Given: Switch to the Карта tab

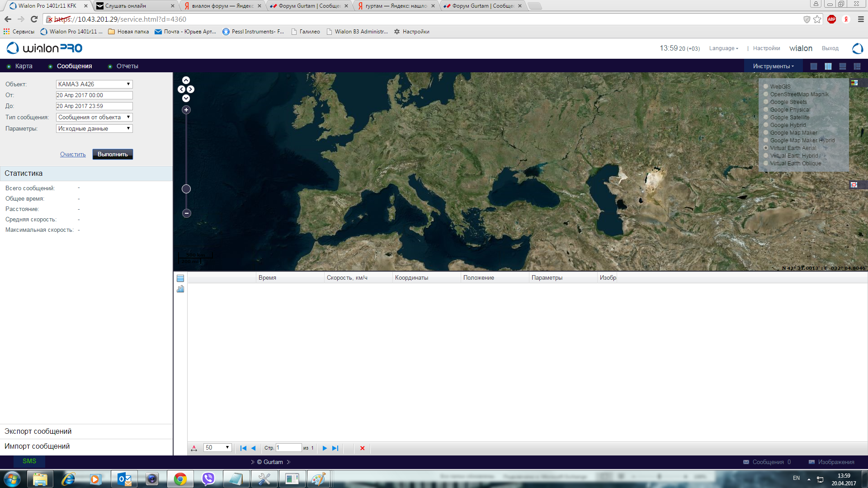Looking at the screenshot, I should point(24,66).
